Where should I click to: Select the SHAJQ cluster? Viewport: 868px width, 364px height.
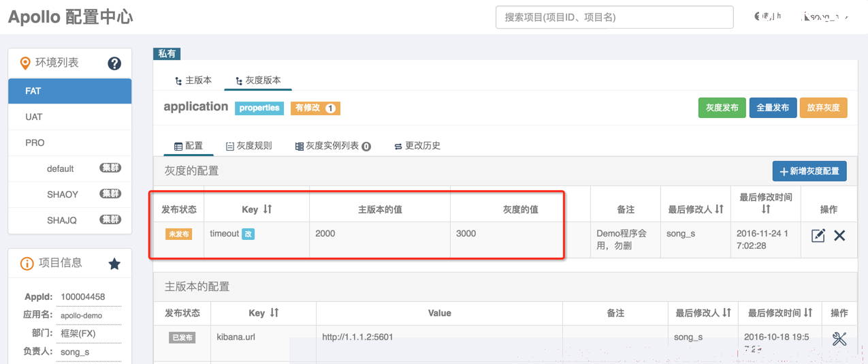[69, 220]
